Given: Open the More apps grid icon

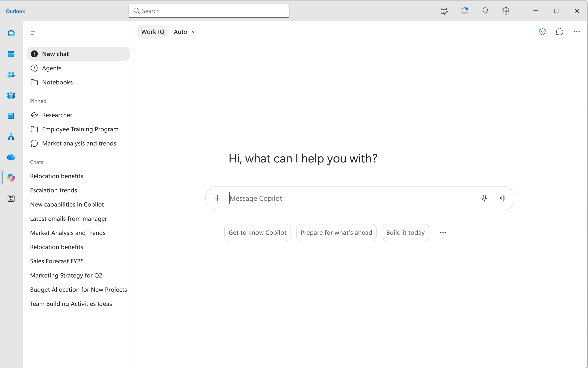Looking at the screenshot, I should click(x=11, y=198).
